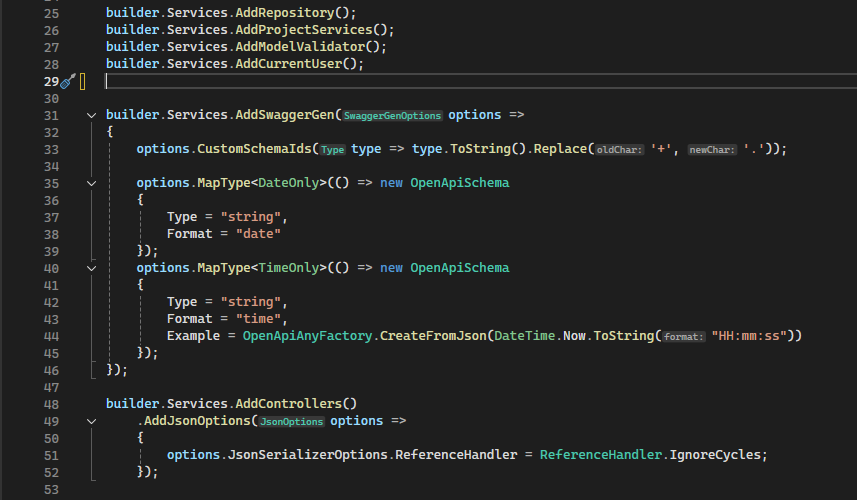The height and width of the screenshot is (500, 857).
Task: Click AddControllers on line 48
Action: pos(289,403)
